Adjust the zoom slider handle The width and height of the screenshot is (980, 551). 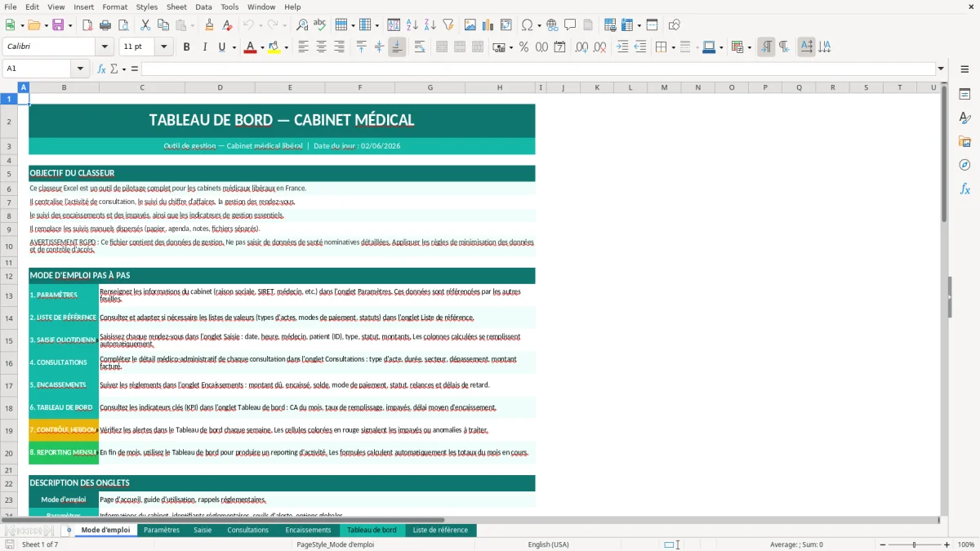[915, 544]
